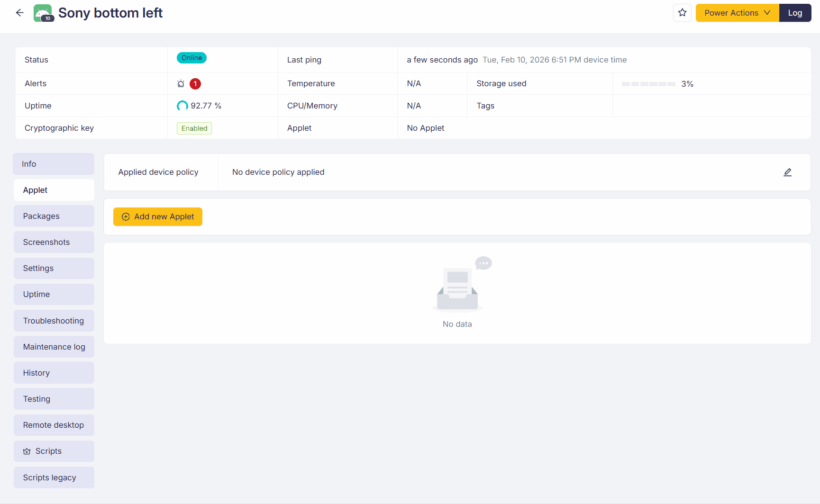Star this device as favorite
The image size is (820, 504).
point(682,13)
